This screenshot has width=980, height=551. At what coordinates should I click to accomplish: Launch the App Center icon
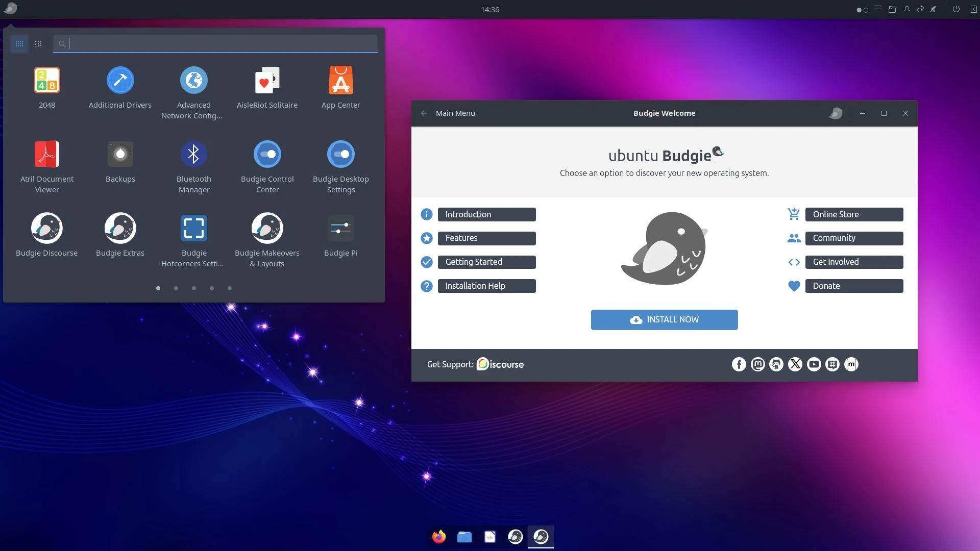(x=340, y=81)
